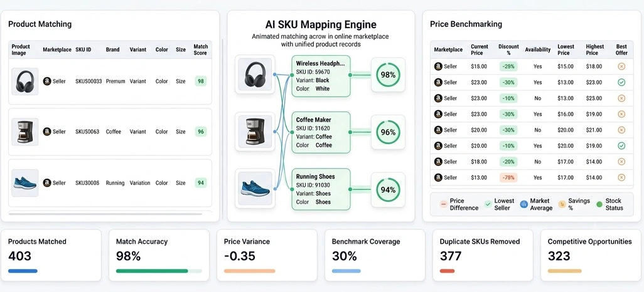Click the Price Variance -0.35 value
This screenshot has height=292, width=644.
click(x=239, y=256)
